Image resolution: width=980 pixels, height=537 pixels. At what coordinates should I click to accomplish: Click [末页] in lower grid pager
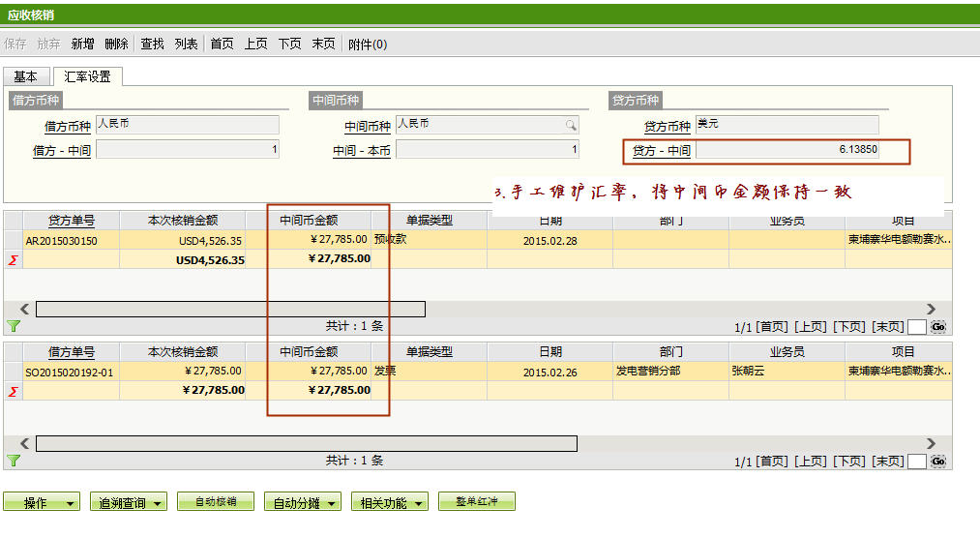click(x=888, y=462)
